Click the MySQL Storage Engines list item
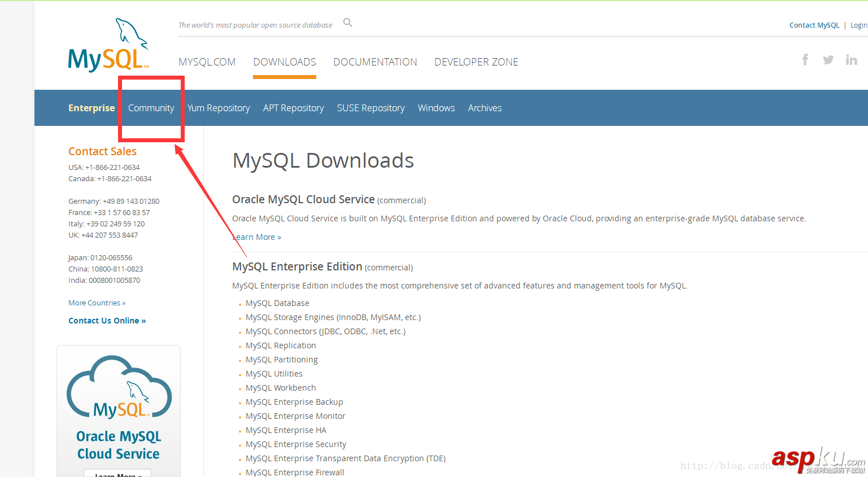This screenshot has height=477, width=868. point(333,317)
